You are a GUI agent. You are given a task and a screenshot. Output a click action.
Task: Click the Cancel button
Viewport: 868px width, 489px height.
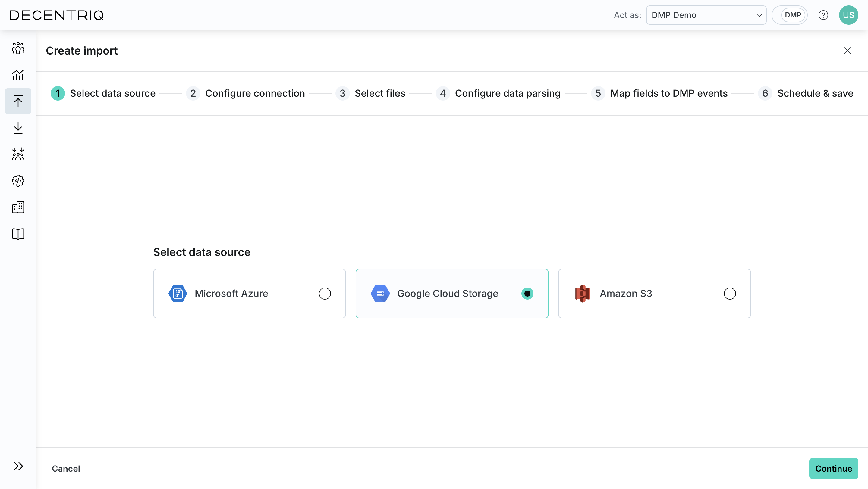(x=66, y=469)
